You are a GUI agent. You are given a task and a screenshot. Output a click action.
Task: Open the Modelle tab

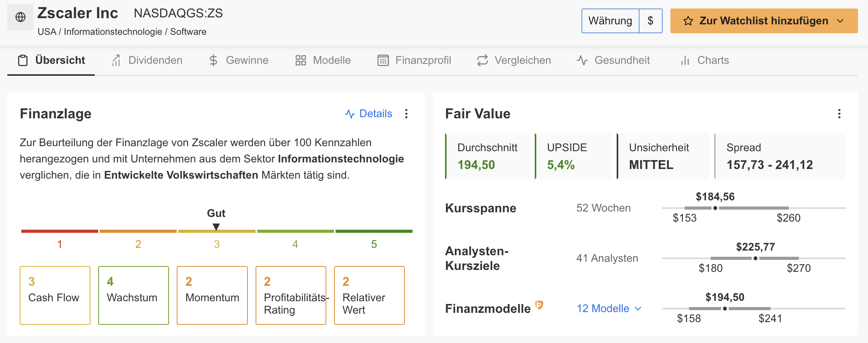(323, 60)
